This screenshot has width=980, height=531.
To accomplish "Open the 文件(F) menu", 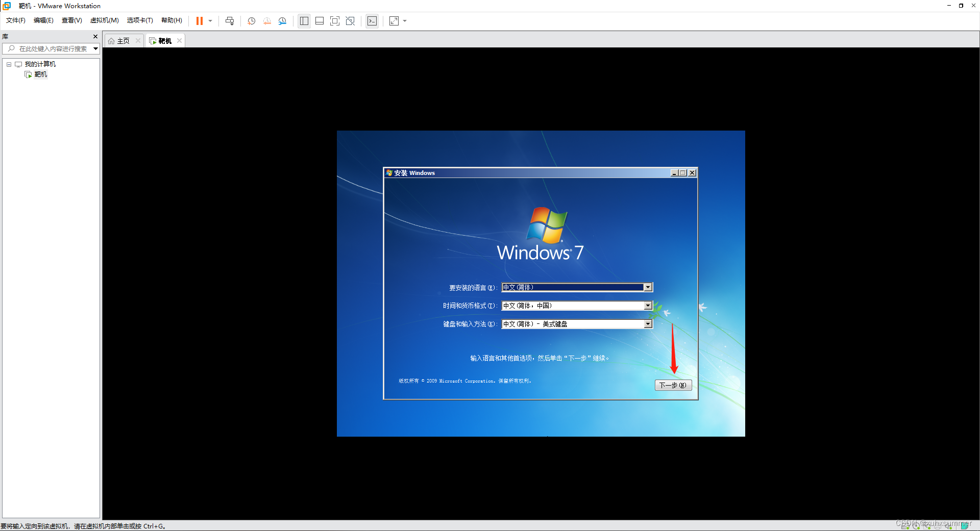I will tap(16, 20).
